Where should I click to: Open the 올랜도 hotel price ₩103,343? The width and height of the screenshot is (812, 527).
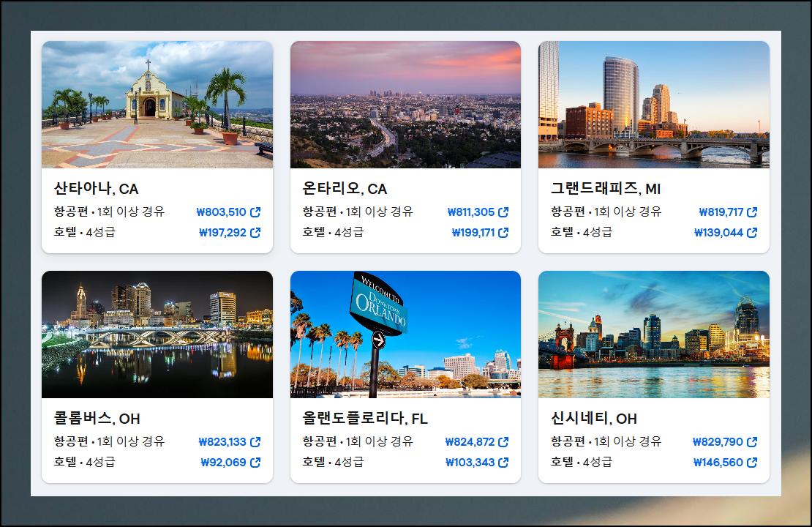(470, 463)
